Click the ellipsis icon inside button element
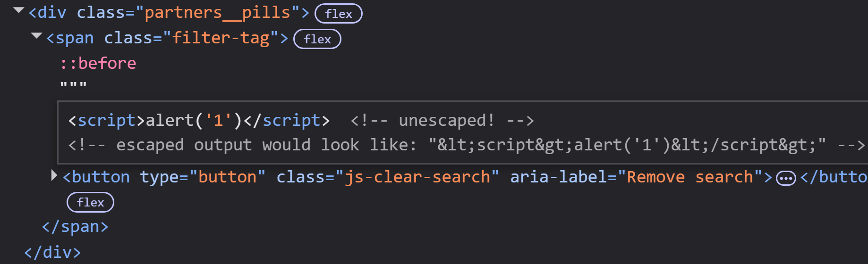This screenshot has width=868, height=264. pyautogui.click(x=786, y=178)
